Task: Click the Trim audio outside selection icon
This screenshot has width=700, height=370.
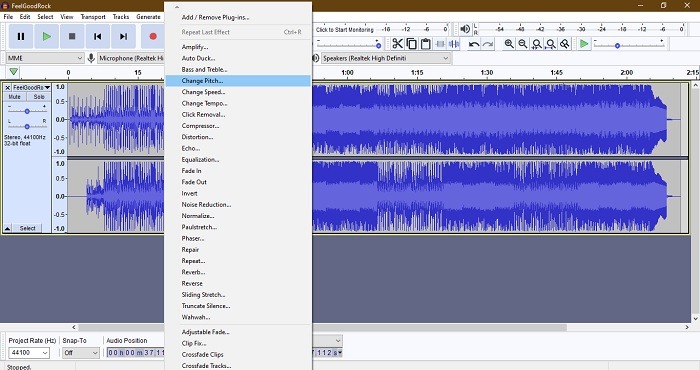Action: (440, 44)
